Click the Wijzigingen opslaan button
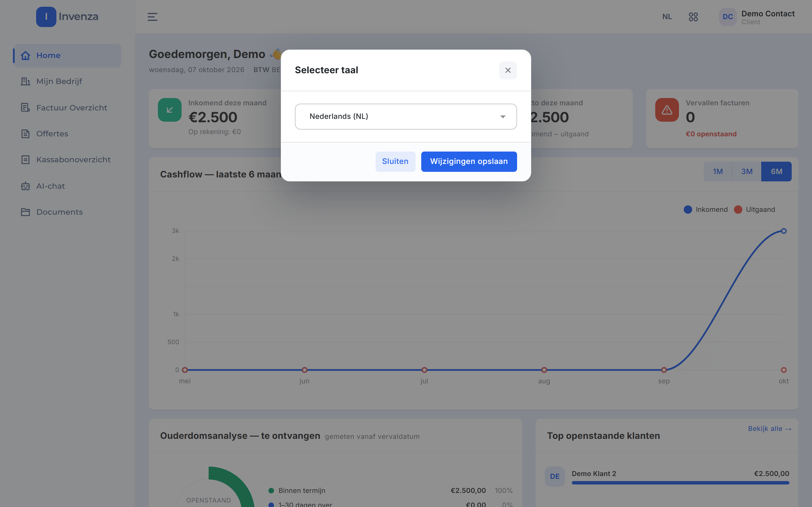The height and width of the screenshot is (507, 812). (x=469, y=162)
